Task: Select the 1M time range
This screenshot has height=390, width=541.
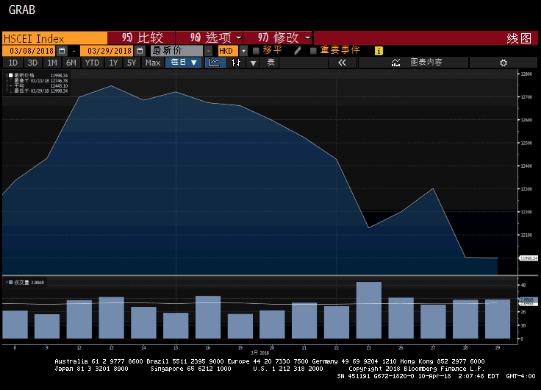Action: (52, 63)
